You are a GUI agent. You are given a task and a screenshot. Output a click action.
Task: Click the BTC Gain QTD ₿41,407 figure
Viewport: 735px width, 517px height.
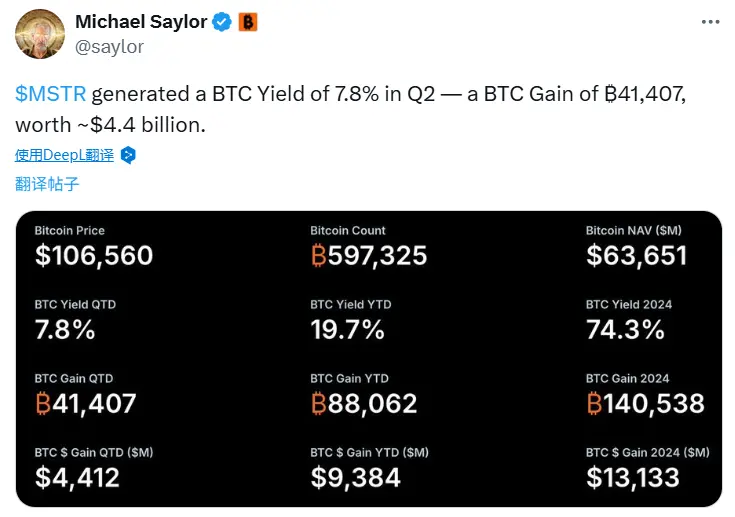(x=86, y=403)
